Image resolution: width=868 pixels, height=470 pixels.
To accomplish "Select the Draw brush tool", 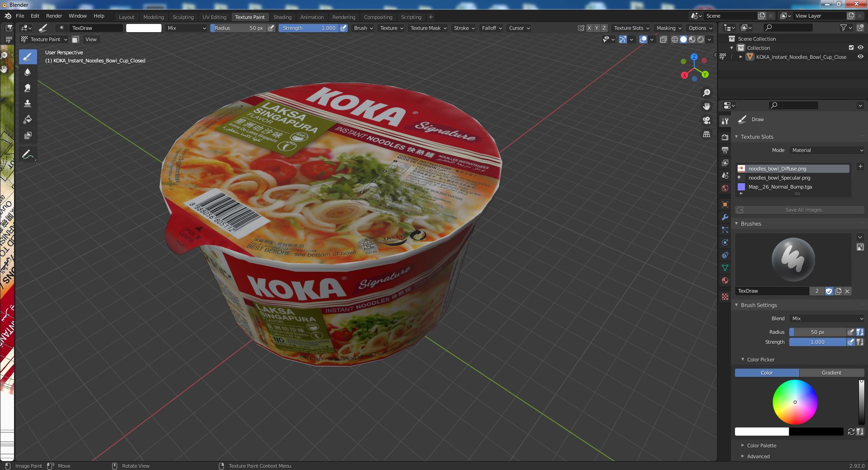I will coord(28,57).
